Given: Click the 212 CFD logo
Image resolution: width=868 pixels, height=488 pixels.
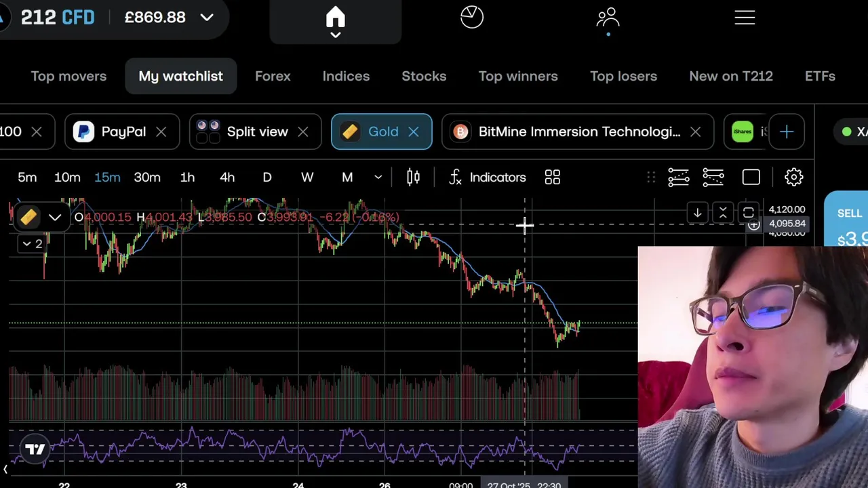Looking at the screenshot, I should click(x=57, y=17).
